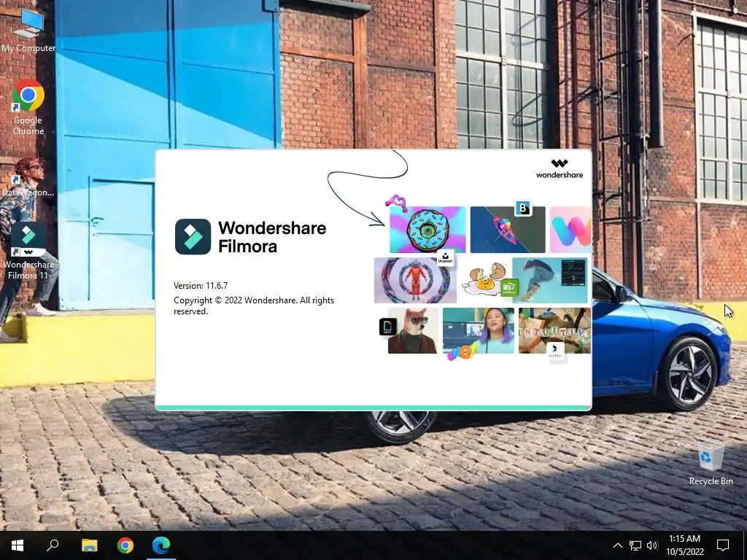Screen dimensions: 747x560
Task: Click the Unsplash badge icon
Action: [445, 259]
